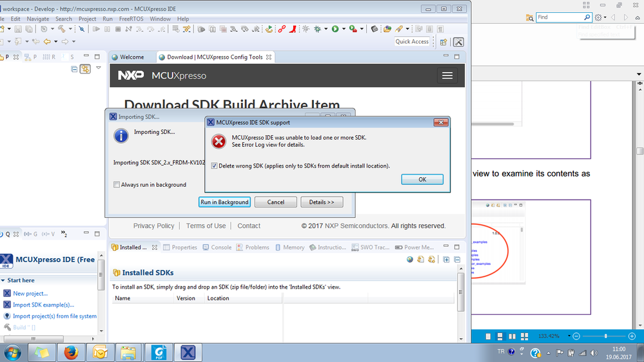Click OK in SDK support error dialog

pos(422,179)
